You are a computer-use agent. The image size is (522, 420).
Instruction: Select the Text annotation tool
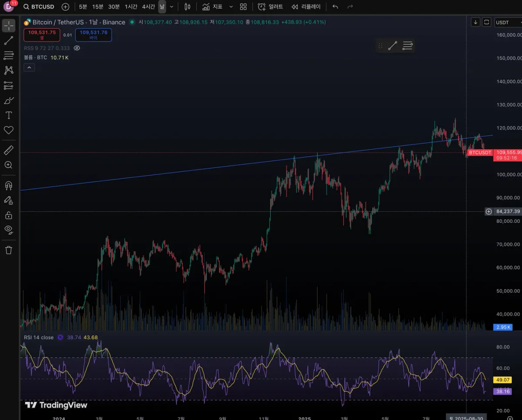tap(8, 115)
